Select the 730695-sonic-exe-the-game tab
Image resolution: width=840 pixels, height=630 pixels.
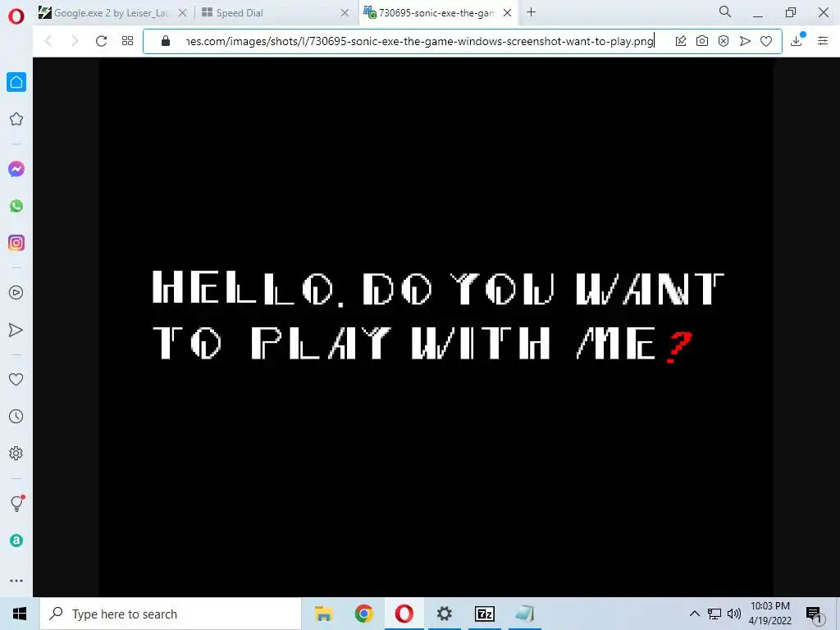pyautogui.click(x=438, y=13)
